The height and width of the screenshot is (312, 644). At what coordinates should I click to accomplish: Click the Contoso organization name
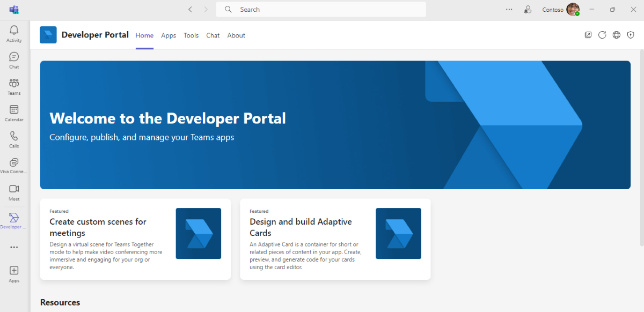point(553,10)
